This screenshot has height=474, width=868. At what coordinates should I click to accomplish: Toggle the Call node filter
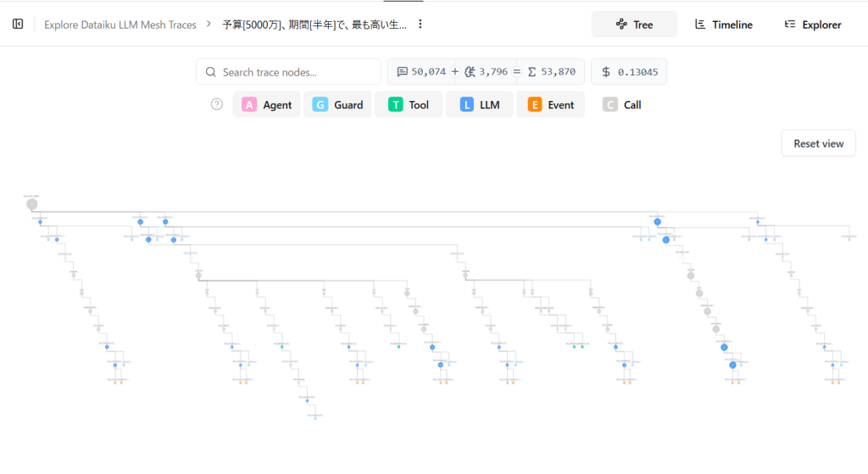click(621, 104)
